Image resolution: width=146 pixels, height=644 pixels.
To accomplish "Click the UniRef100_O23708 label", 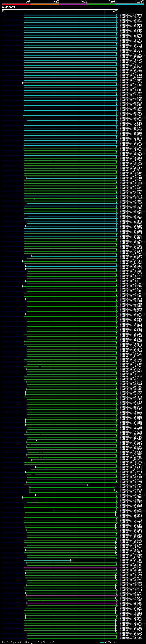I will tap(131, 42).
